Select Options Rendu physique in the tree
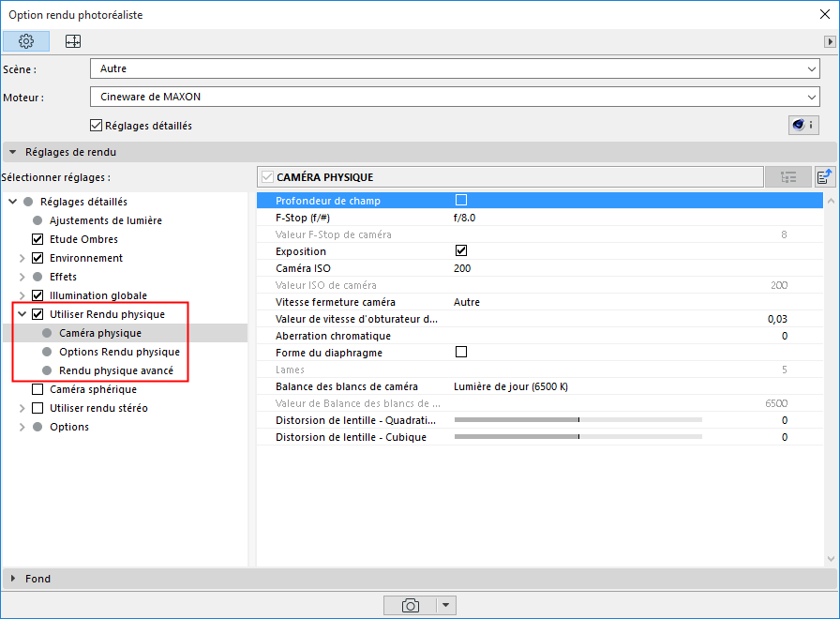The image size is (840, 619). tap(119, 352)
